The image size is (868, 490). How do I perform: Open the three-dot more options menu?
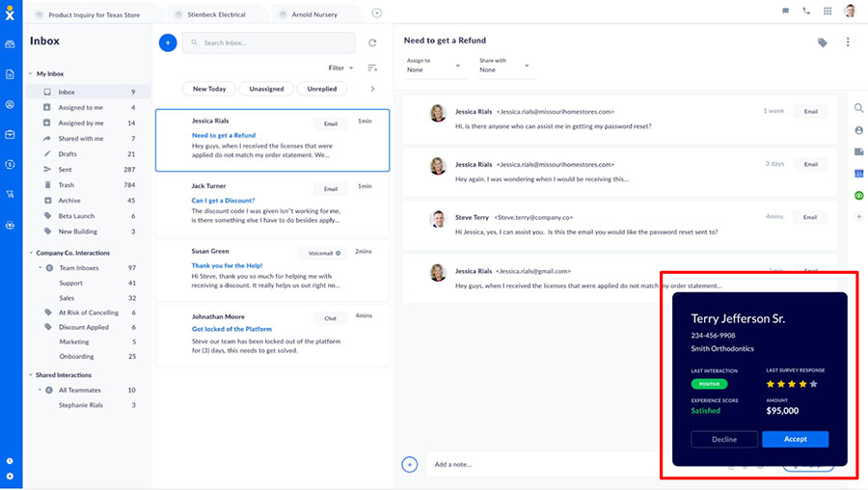coord(848,42)
